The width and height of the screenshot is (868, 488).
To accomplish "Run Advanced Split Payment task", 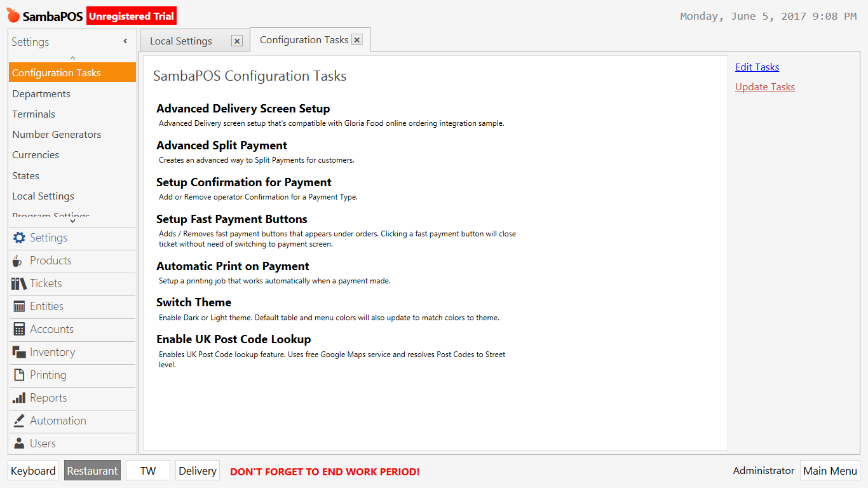I will (222, 146).
